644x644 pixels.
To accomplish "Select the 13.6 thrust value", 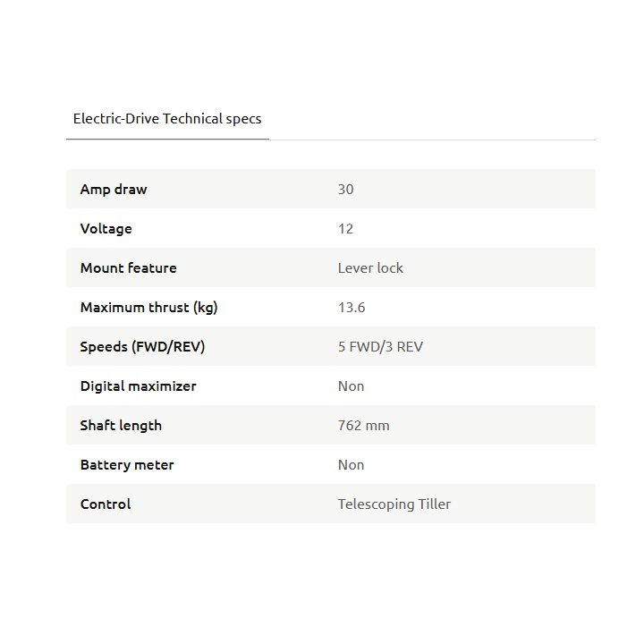I will click(x=352, y=308).
